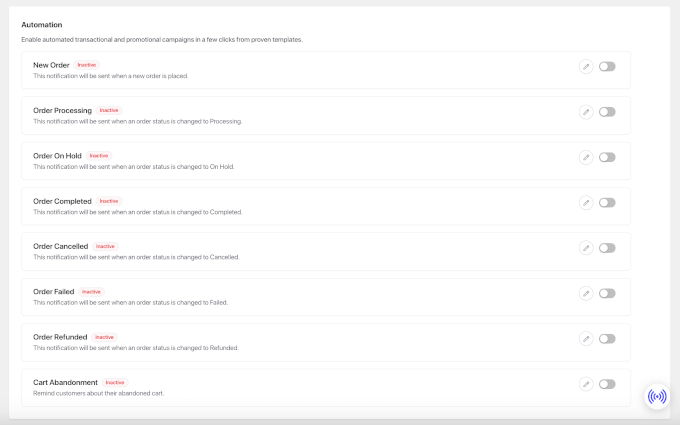Screen dimensions: 680x425
Task: Edit the Order Failed notification
Action: (586, 293)
